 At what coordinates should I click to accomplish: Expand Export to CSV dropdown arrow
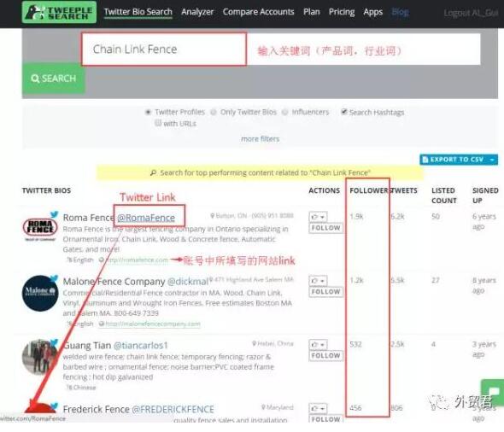pos(492,160)
